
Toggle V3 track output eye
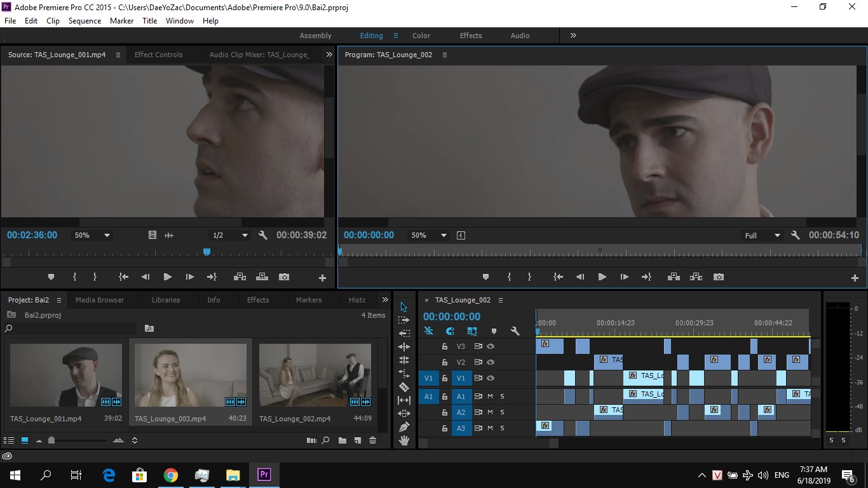coord(491,346)
